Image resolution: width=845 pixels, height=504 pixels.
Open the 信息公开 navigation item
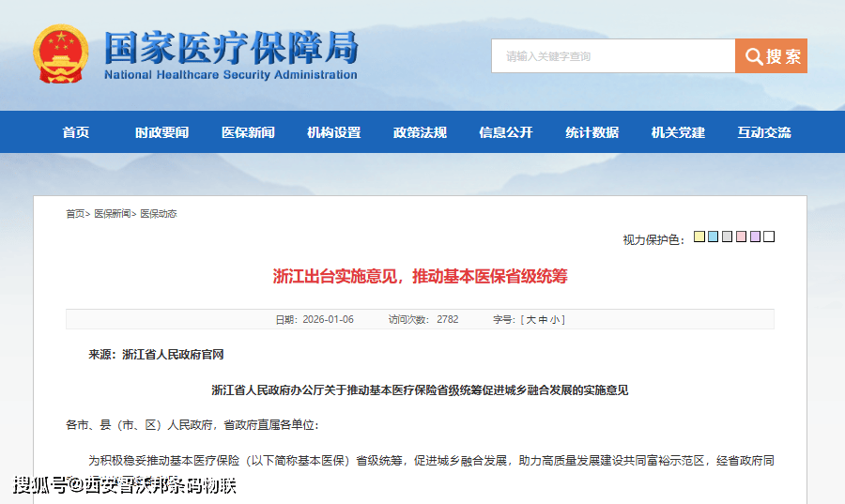(506, 132)
